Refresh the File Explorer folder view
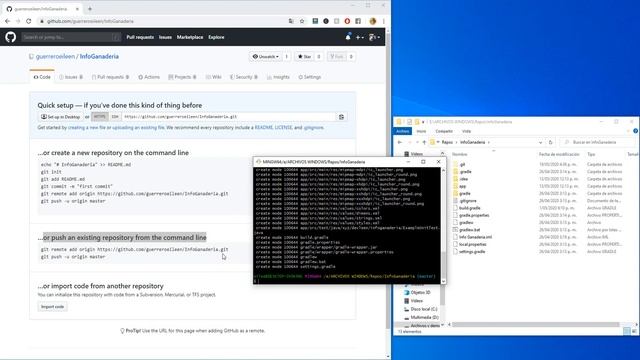The height and width of the screenshot is (360, 640). pyautogui.click(x=550, y=142)
